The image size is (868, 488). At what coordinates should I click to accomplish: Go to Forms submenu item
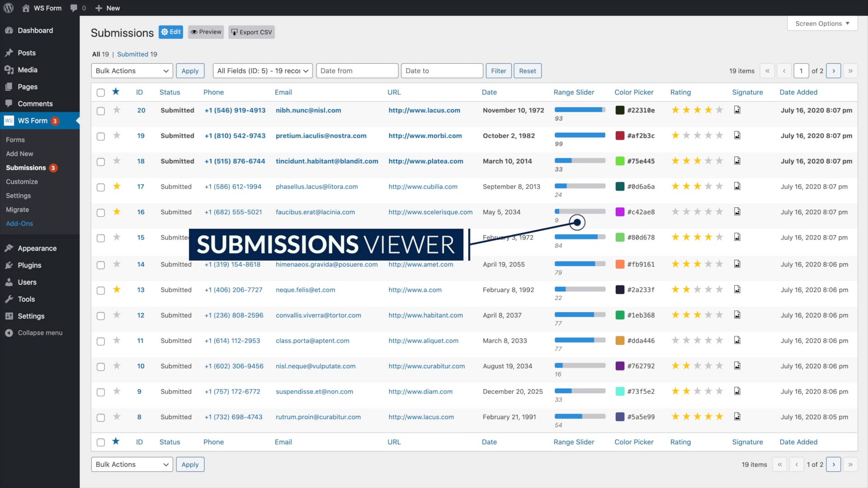tap(15, 140)
